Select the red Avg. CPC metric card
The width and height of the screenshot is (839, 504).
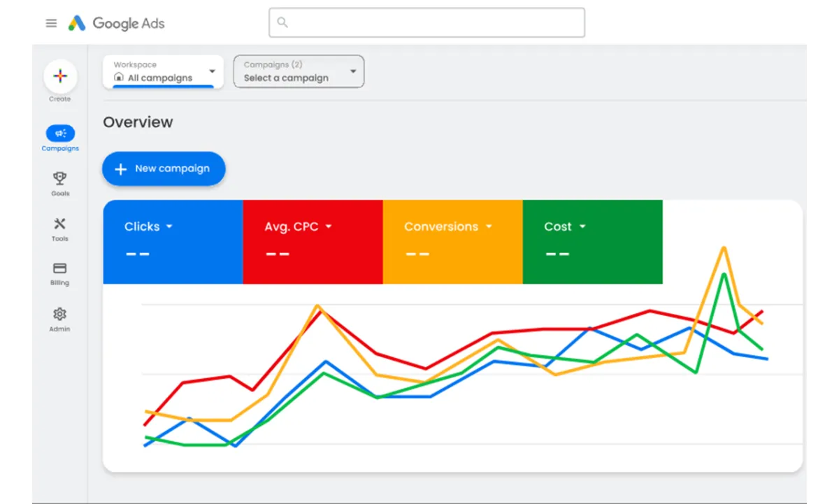coord(313,242)
